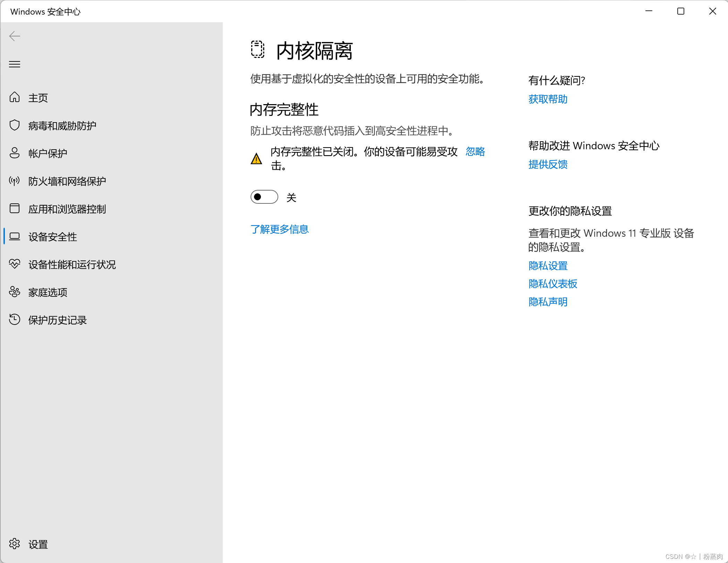Screen dimensions: 728x563
Task: Open the 隐私设置 link
Action: coord(548,266)
